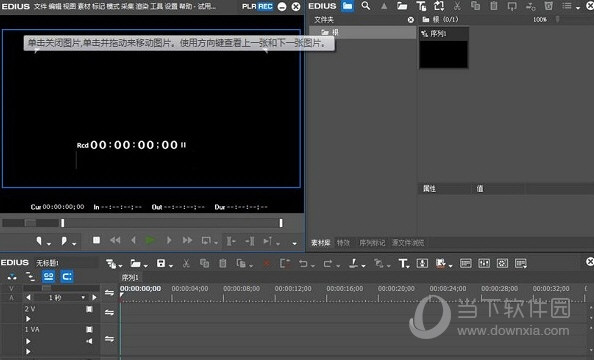Start playback with green play button
The height and width of the screenshot is (360, 594).
pos(150,240)
